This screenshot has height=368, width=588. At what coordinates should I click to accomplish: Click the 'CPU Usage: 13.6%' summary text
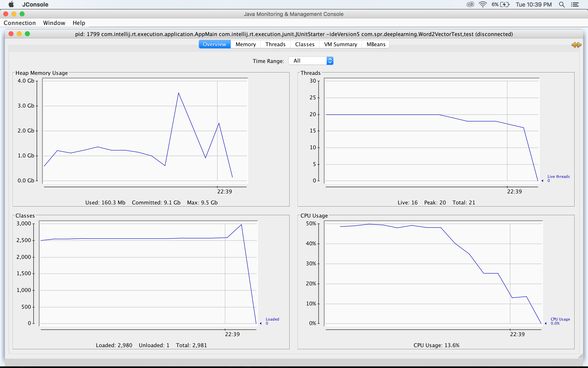436,345
